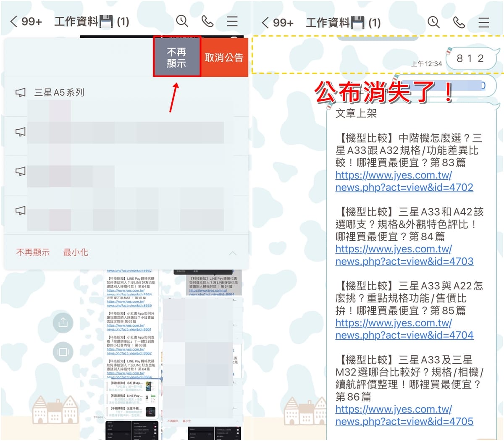Tap the back chevron in the left chat screen
This screenshot has height=441, width=504.
pyautogui.click(x=14, y=21)
